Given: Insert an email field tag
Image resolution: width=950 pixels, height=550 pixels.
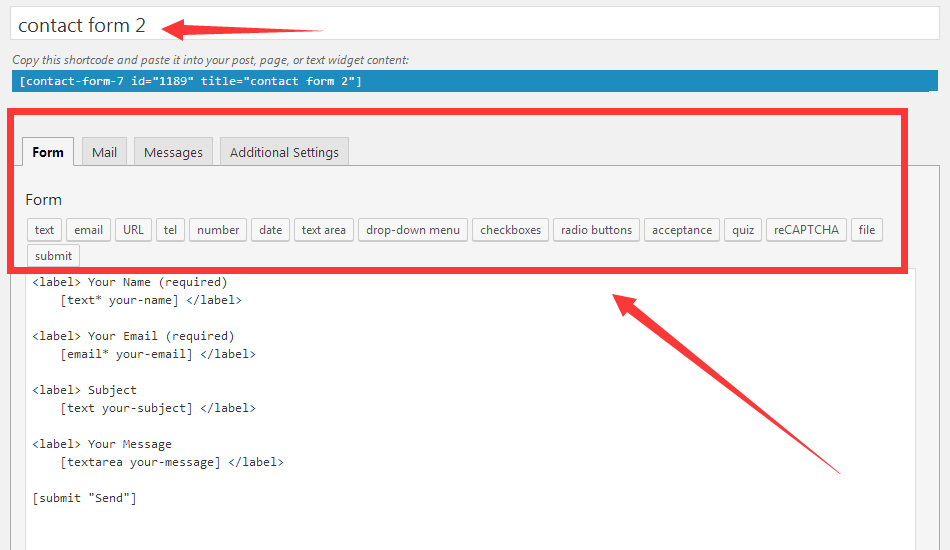Looking at the screenshot, I should coord(88,230).
